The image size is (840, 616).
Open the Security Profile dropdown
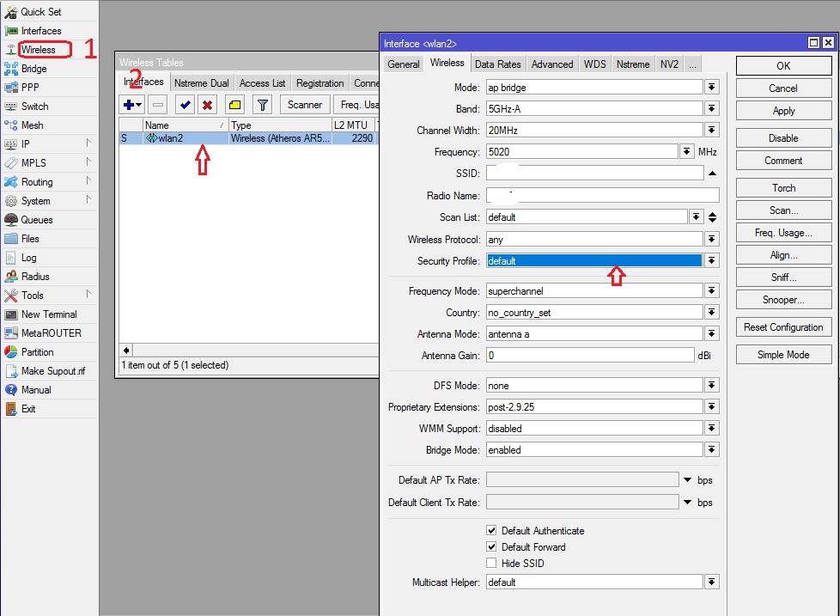pos(711,261)
